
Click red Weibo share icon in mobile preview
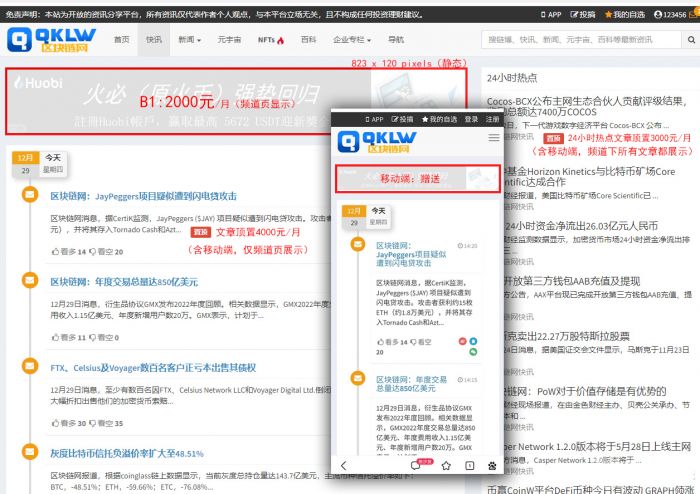click(462, 341)
